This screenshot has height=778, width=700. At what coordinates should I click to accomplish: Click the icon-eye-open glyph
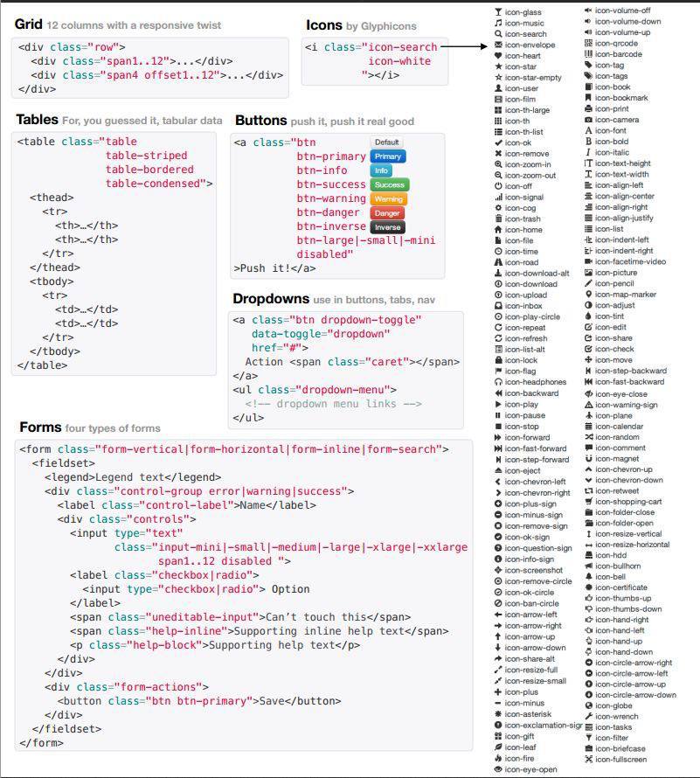(498, 769)
